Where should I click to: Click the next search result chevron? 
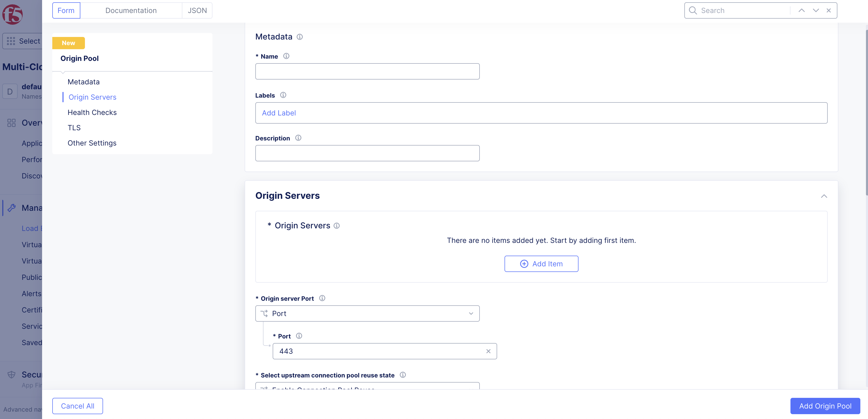pyautogui.click(x=815, y=10)
